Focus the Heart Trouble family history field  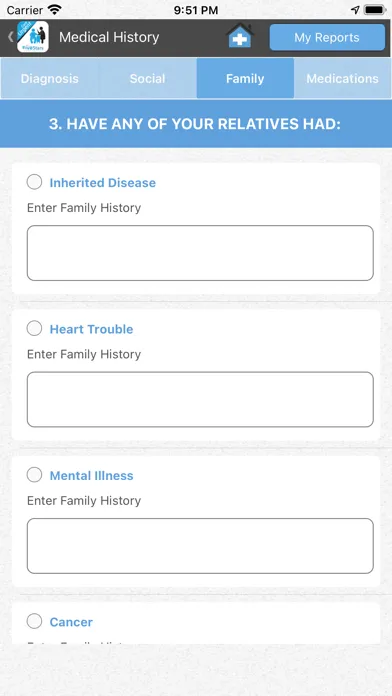[200, 399]
